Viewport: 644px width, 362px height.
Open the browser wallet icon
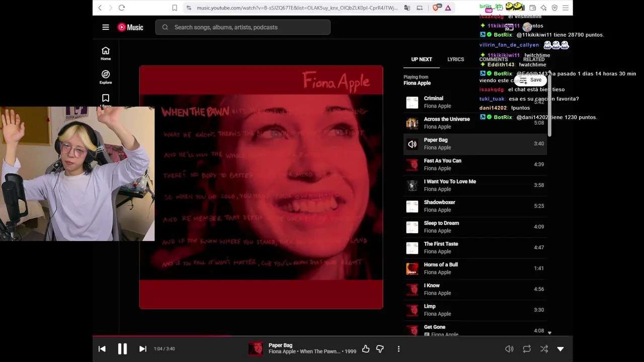tap(533, 8)
